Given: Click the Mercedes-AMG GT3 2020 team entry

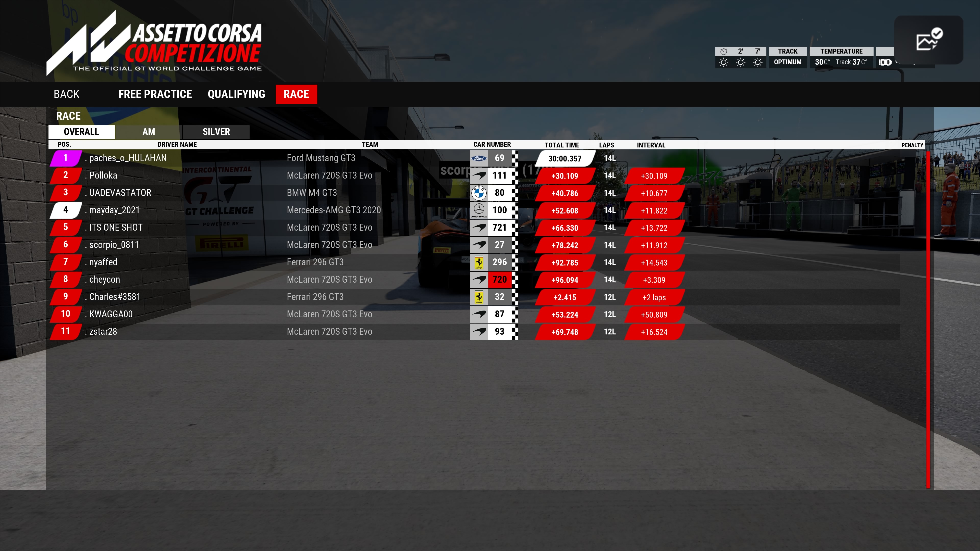Looking at the screenshot, I should click(334, 210).
